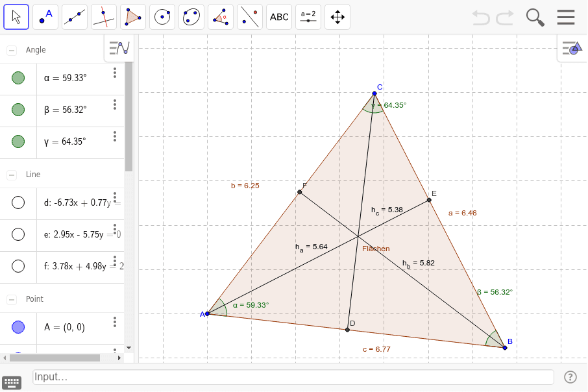Open options menu for angle γ
Image resolution: width=588 pixels, height=392 pixels.
pos(115,136)
